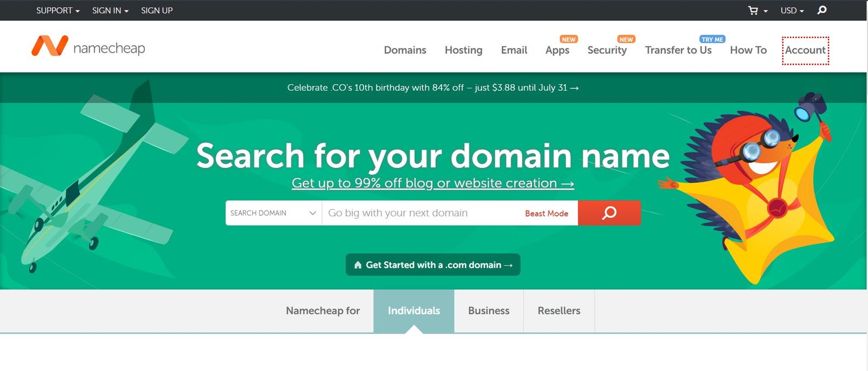868x371 pixels.
Task: Click the search magnifier in top bar
Action: [x=822, y=10]
